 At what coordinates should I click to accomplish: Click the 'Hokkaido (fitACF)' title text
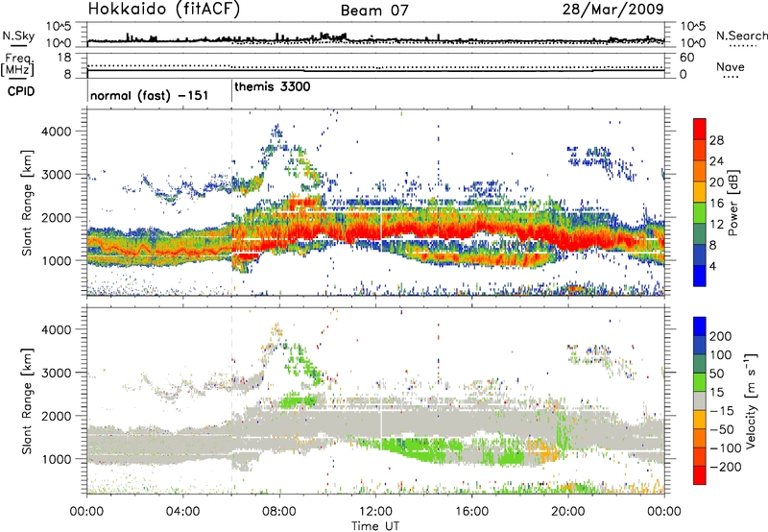click(x=164, y=10)
